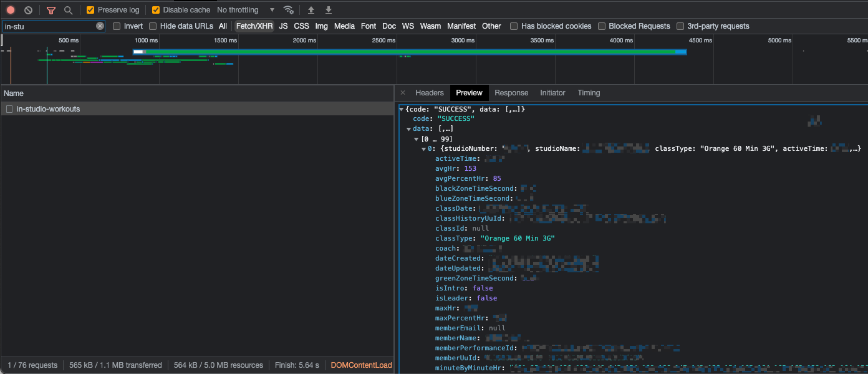Click the 1000 ms timeline marker
The image size is (868, 374).
click(146, 41)
